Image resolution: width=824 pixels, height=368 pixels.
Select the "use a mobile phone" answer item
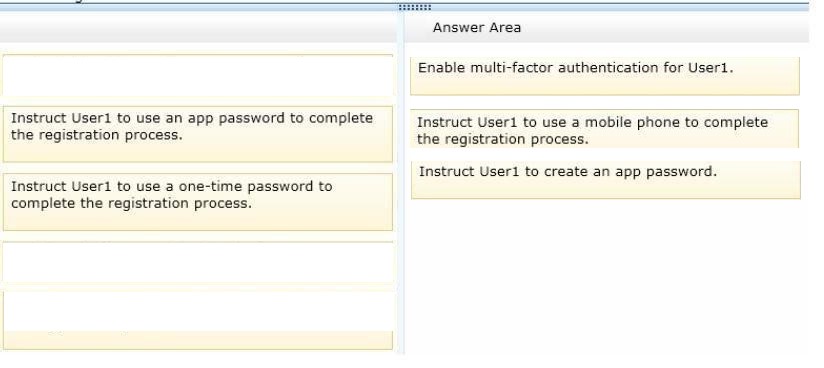[x=604, y=129]
